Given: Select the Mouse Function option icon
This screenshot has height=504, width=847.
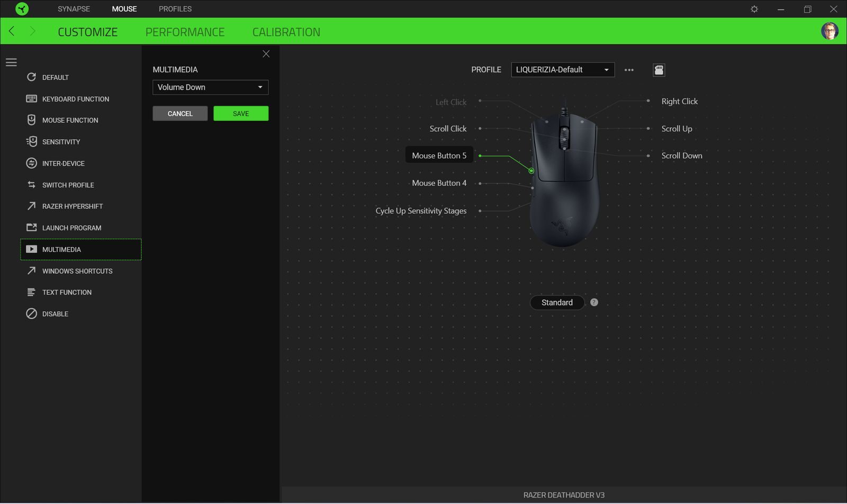Looking at the screenshot, I should [31, 120].
